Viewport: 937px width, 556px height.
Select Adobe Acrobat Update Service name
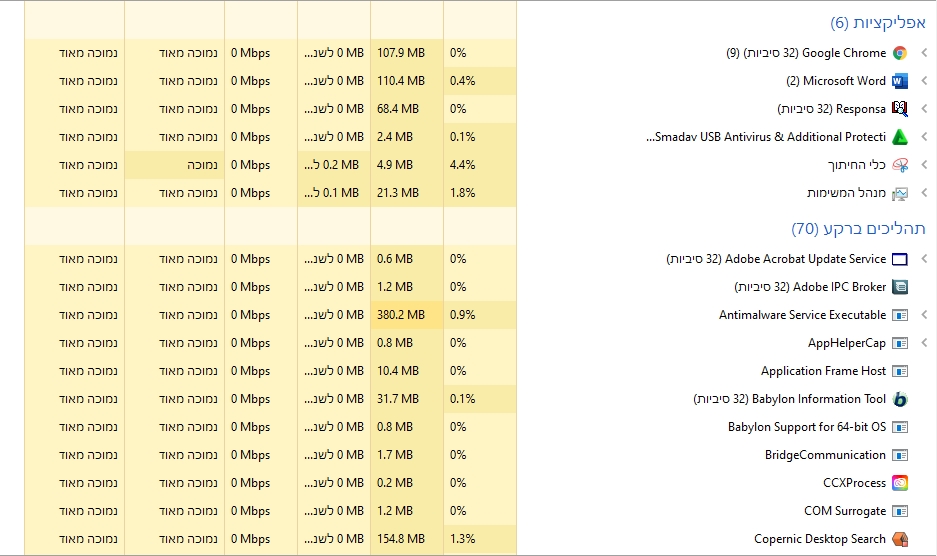pyautogui.click(x=776, y=259)
